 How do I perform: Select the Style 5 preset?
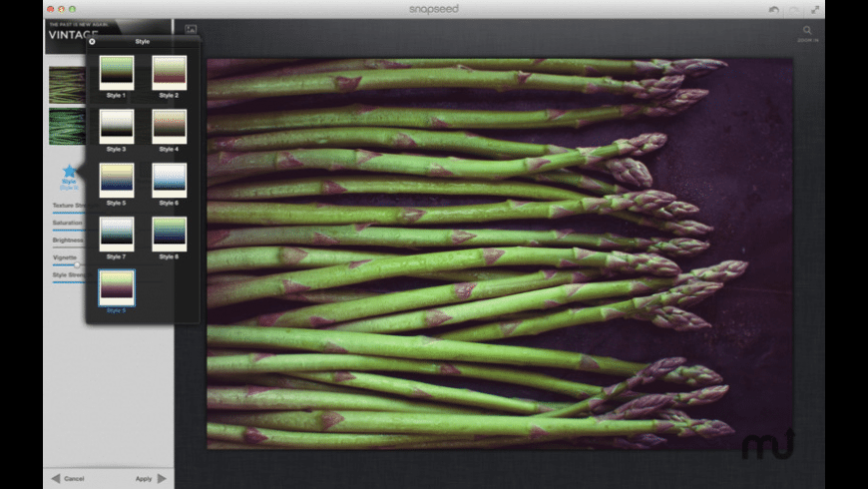click(x=117, y=180)
